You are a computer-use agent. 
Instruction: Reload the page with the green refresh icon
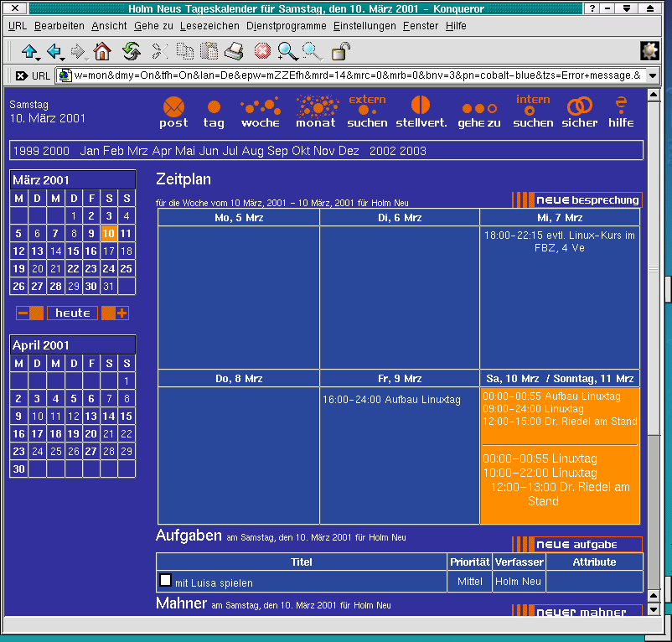tap(132, 52)
